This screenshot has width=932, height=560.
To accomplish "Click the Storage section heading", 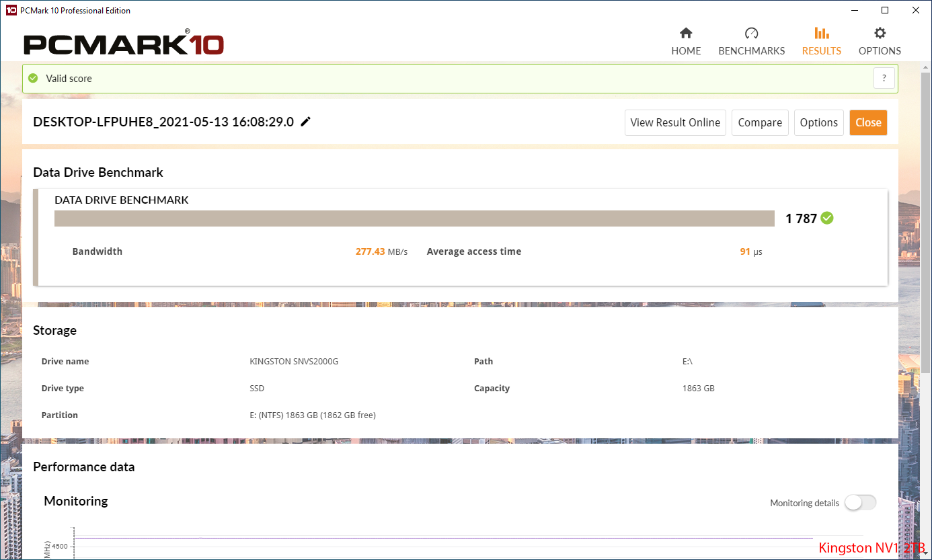I will (54, 330).
